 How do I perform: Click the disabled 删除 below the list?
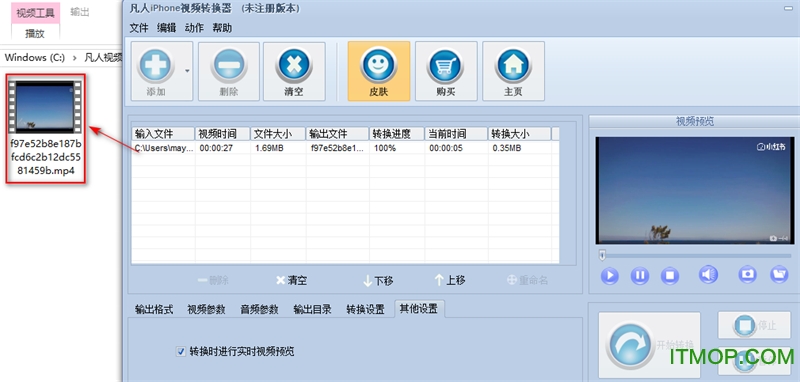[213, 281]
